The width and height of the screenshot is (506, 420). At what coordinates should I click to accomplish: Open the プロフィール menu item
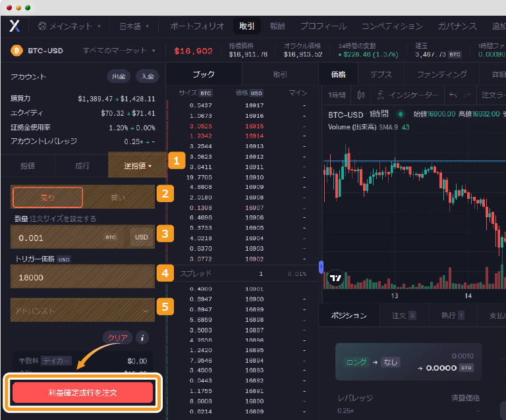[x=323, y=26]
